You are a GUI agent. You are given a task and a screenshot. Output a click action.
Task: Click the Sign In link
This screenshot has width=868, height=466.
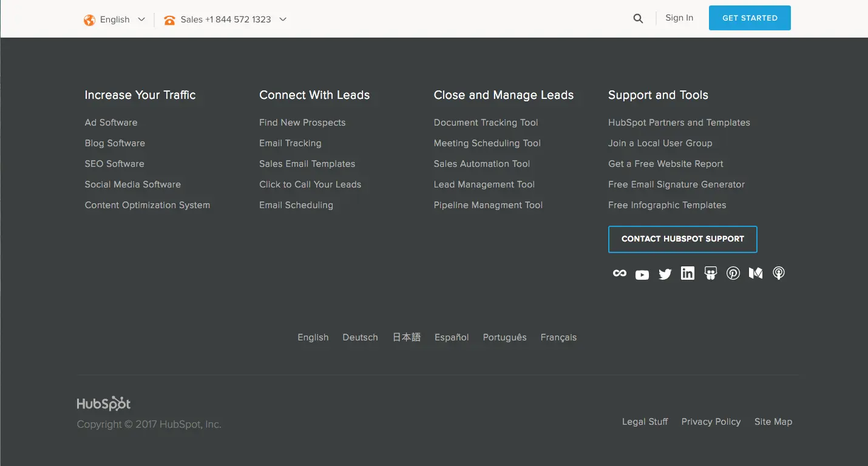pos(679,18)
